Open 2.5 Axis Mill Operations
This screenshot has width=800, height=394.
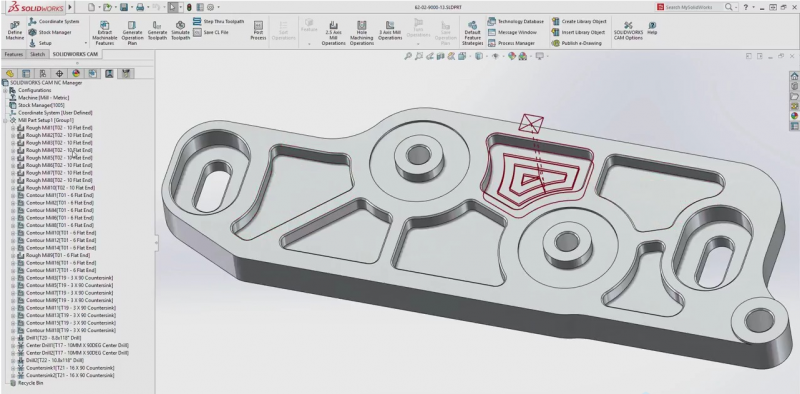(x=333, y=33)
